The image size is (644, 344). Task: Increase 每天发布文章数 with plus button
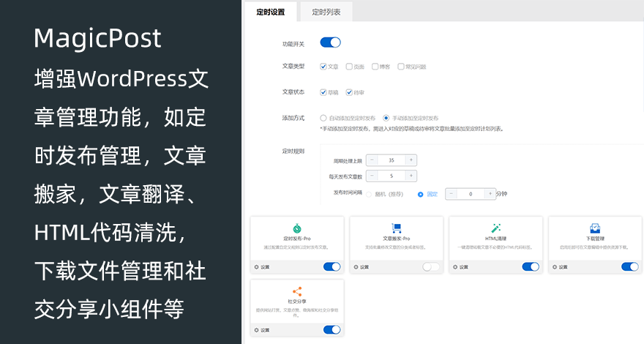[x=411, y=176]
